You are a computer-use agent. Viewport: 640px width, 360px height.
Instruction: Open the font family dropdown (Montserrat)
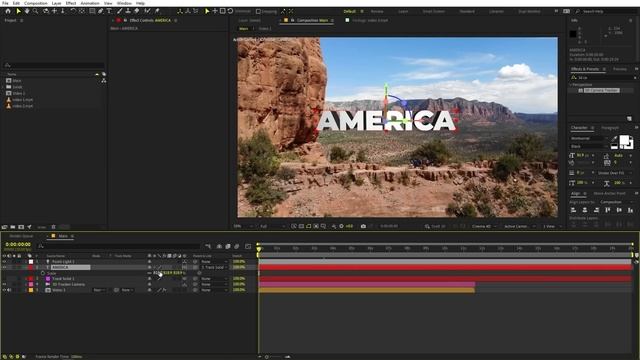tap(589, 139)
